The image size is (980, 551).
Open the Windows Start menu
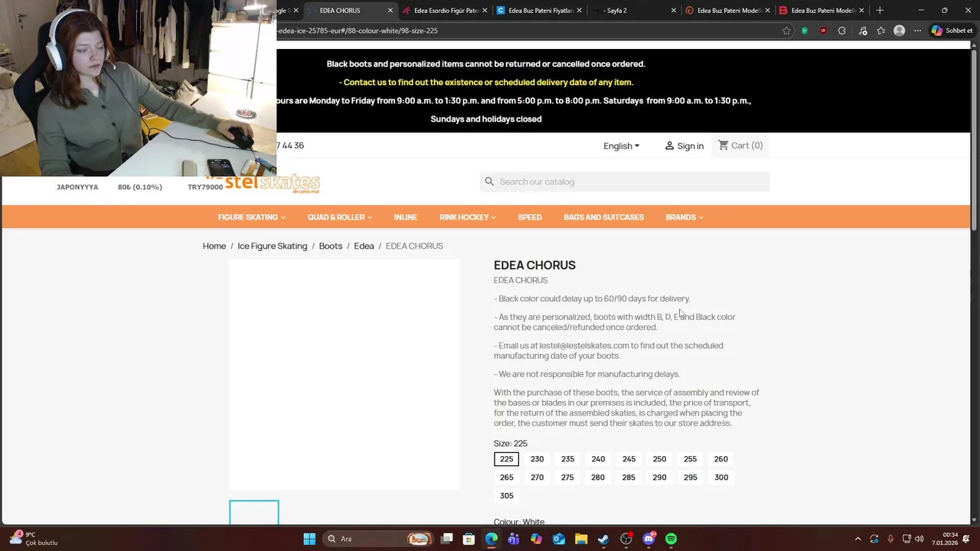pyautogui.click(x=309, y=539)
